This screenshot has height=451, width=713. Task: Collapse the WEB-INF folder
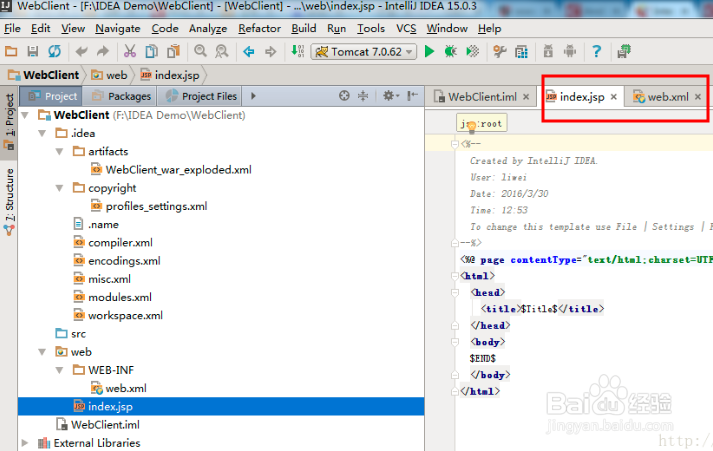[x=60, y=370]
